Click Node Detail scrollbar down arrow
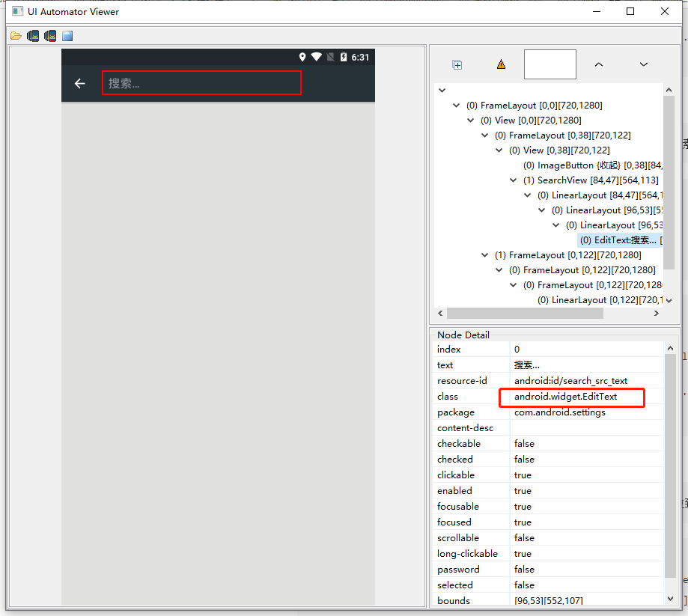The image size is (688, 616). (x=670, y=599)
